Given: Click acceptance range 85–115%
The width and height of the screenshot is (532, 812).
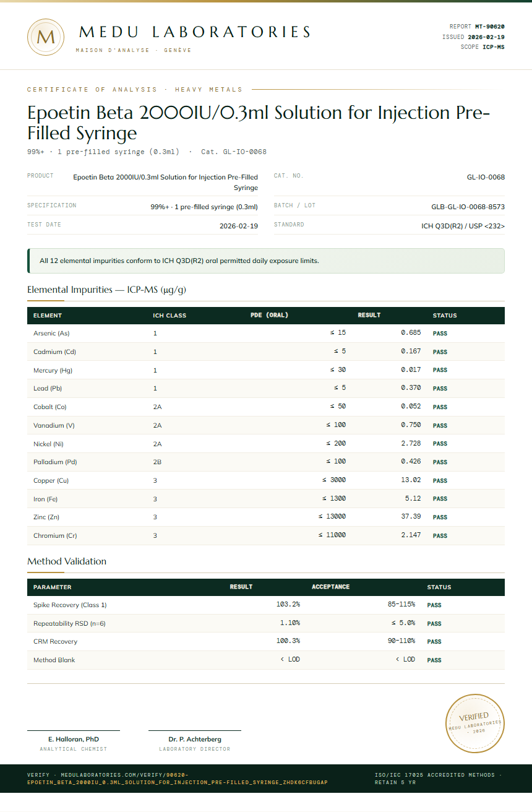Looking at the screenshot, I should tap(401, 604).
